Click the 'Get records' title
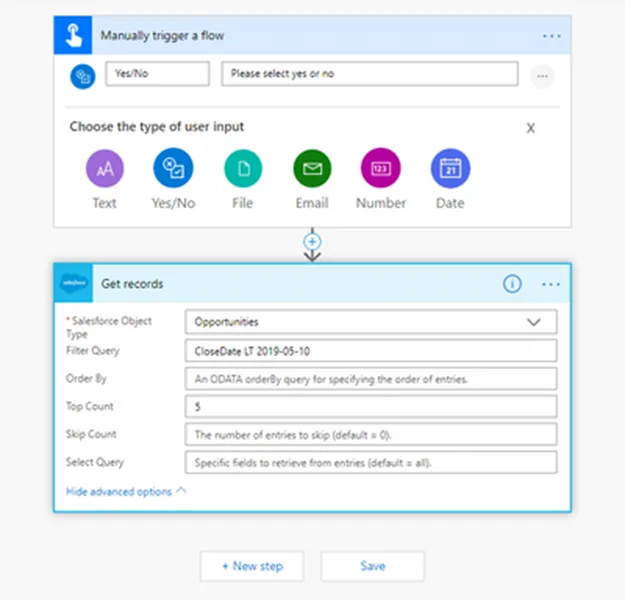The height and width of the screenshot is (600, 625). click(x=132, y=284)
